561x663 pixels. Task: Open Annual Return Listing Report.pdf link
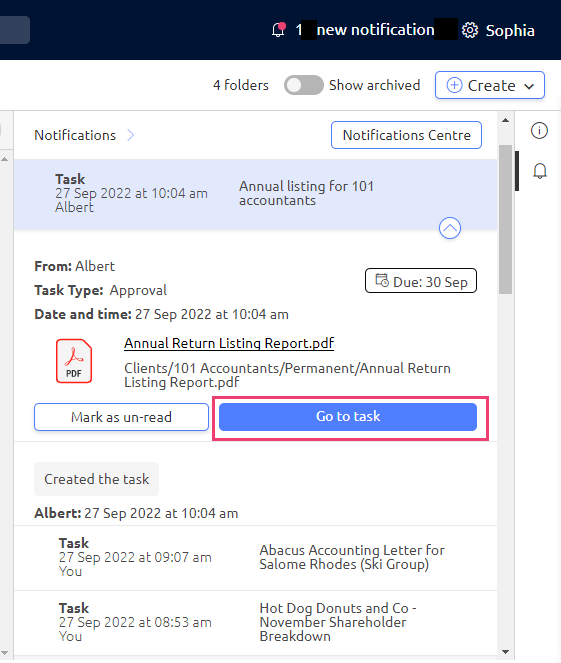229,343
